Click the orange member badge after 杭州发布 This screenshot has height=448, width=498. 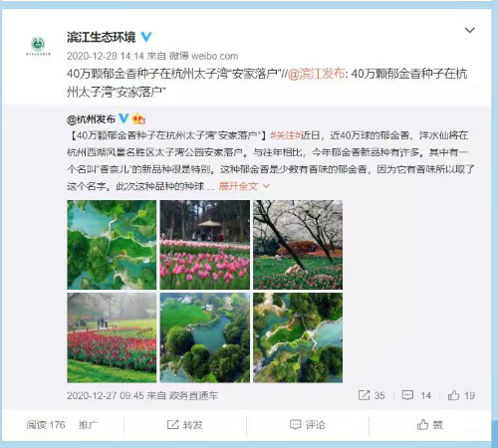click(x=138, y=118)
